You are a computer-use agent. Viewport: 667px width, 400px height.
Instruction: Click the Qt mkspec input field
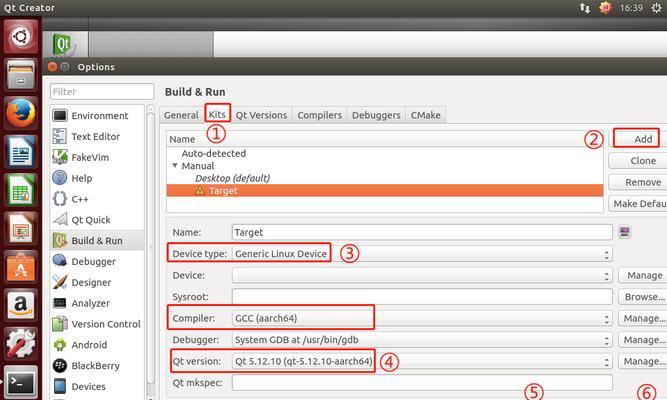pos(422,383)
